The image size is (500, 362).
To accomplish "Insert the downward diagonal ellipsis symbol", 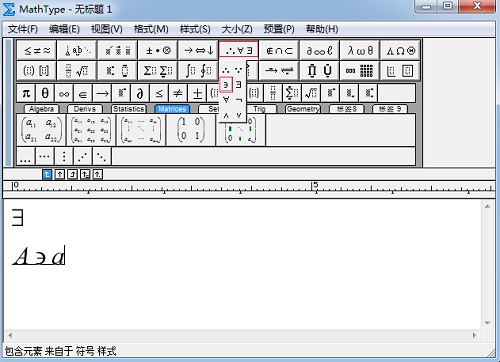I will click(102, 156).
